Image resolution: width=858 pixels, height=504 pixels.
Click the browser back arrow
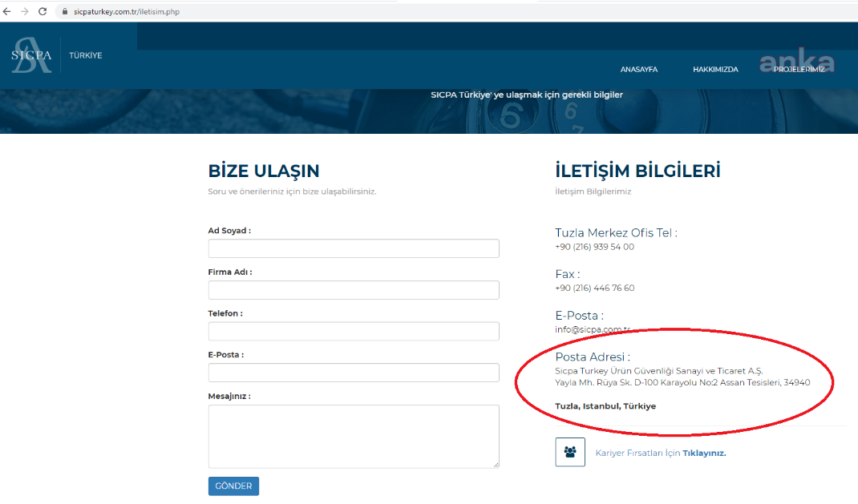coord(8,12)
